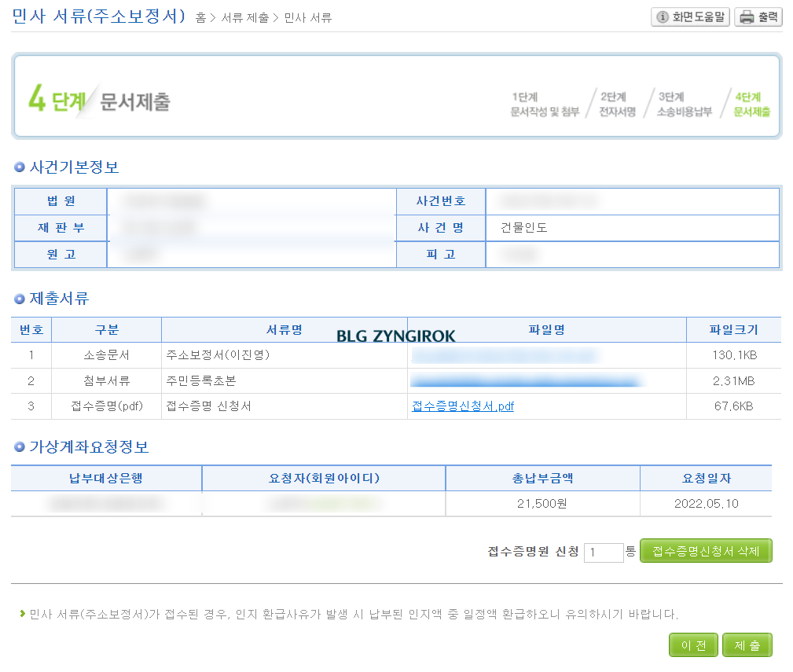Click 사건명 value 건물인도
This screenshot has width=793, height=672.
(x=524, y=228)
